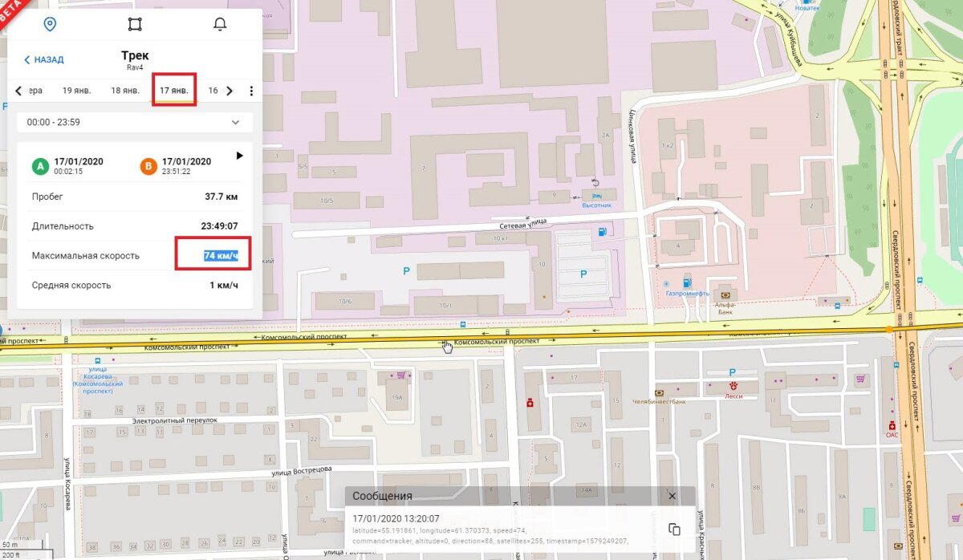This screenshot has height=560, width=963.
Task: Click the red pharmacy cross icon on the map
Action: [x=530, y=403]
